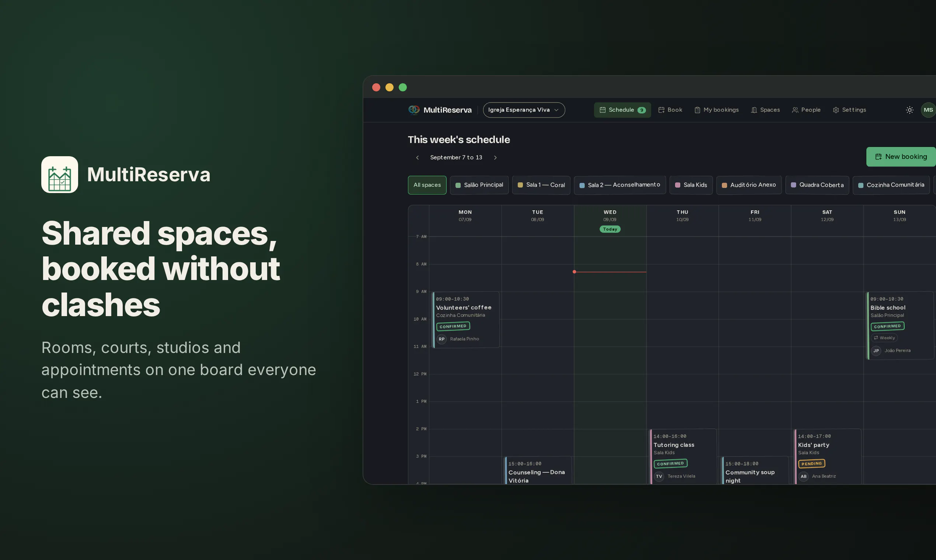Open the Tutoring class booking
This screenshot has width=936, height=560.
(x=683, y=456)
